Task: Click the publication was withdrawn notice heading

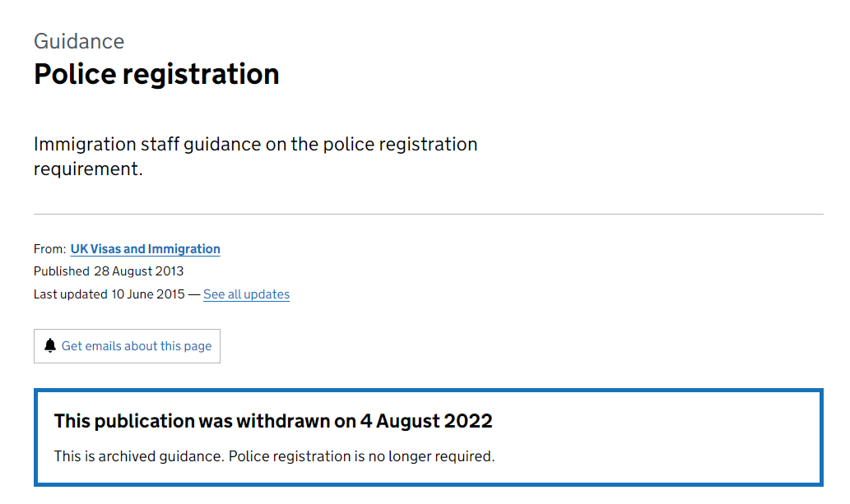Action: 273,422
